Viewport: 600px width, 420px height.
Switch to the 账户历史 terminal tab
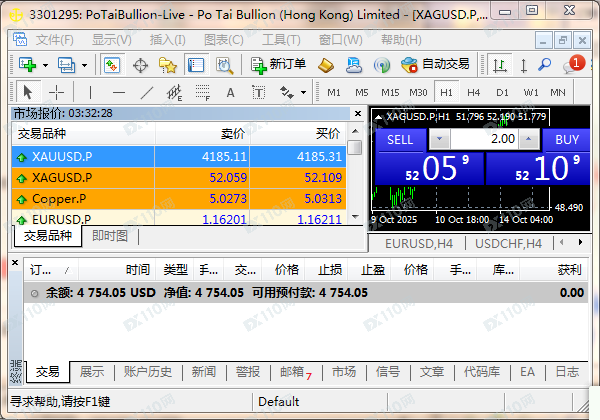point(147,371)
